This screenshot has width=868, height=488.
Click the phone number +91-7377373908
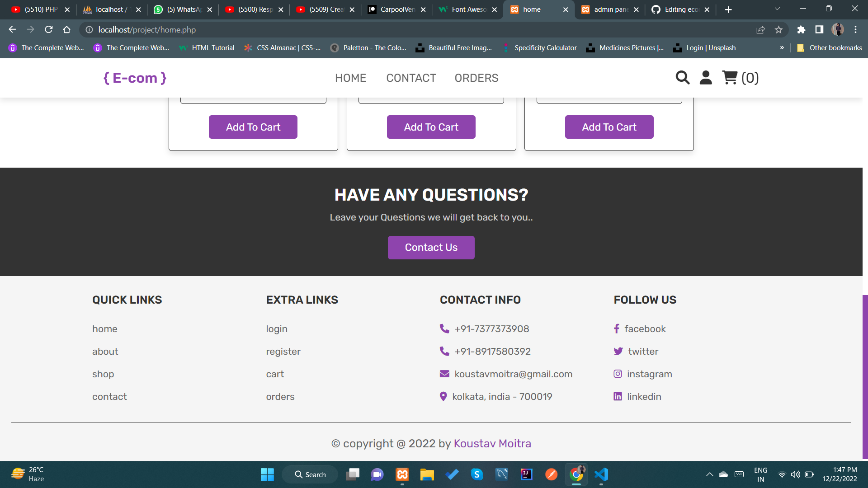[484, 329]
